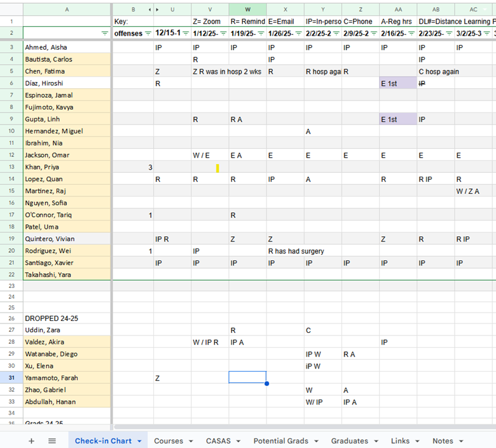The image size is (496, 448).
Task: Open Check-in Chart tab dropdown arrow
Action: click(x=139, y=441)
